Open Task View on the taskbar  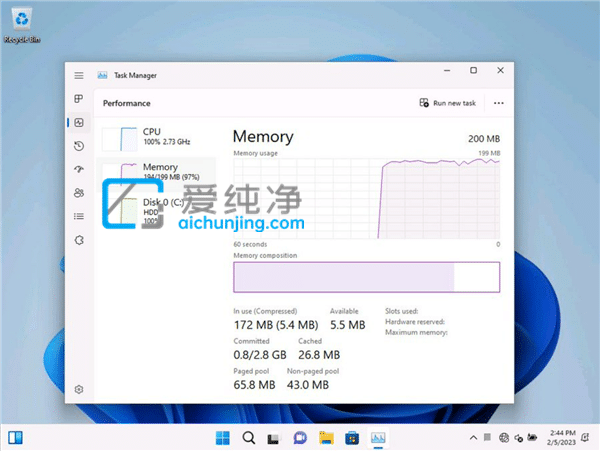coord(273,438)
